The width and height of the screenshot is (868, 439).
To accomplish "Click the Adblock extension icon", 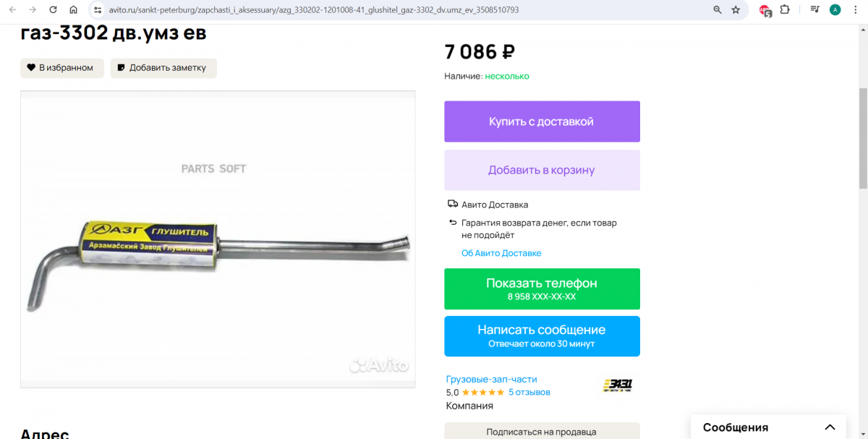I will pyautogui.click(x=765, y=10).
